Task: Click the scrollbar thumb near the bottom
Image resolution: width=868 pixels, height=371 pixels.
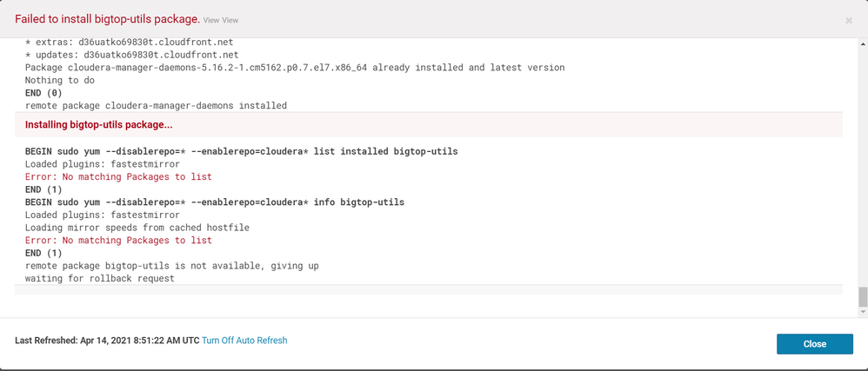Action: pyautogui.click(x=863, y=297)
